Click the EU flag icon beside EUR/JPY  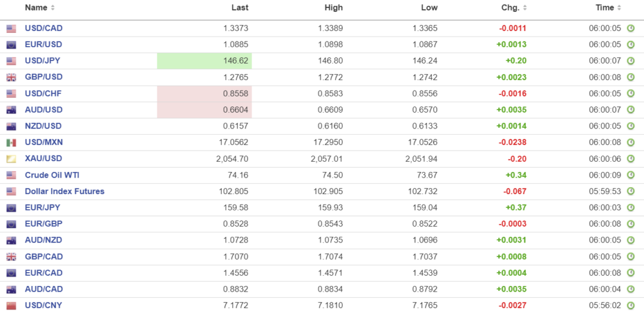point(11,208)
